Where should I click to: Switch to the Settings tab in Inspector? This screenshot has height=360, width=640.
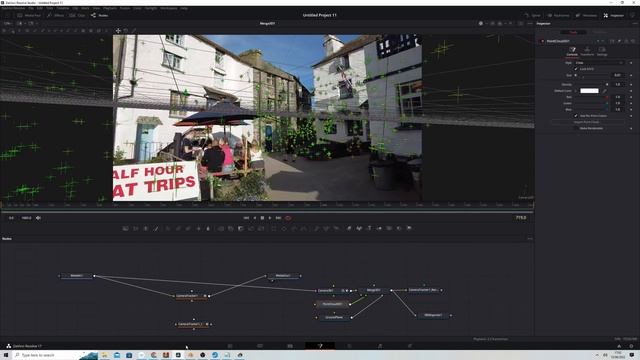coord(602,51)
